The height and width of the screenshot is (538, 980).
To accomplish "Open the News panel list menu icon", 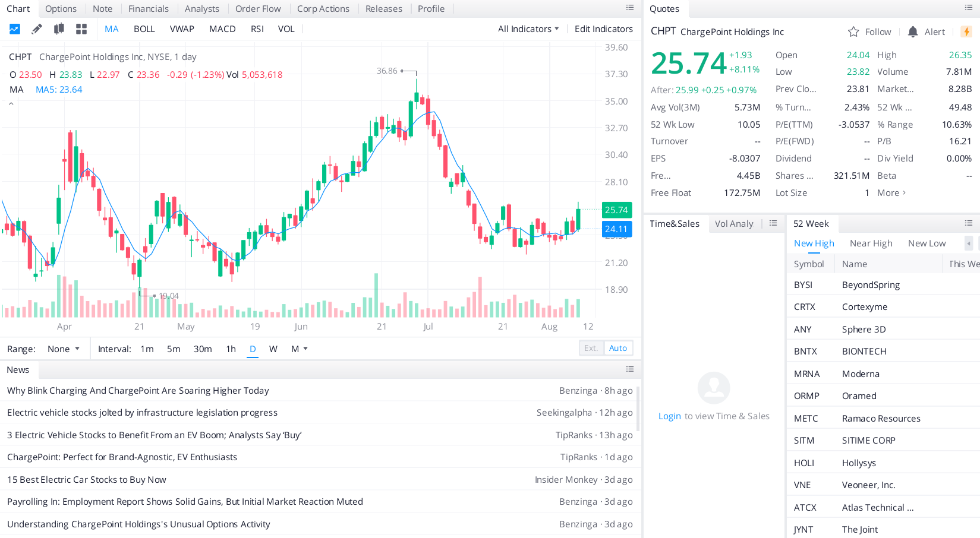I will [x=630, y=369].
